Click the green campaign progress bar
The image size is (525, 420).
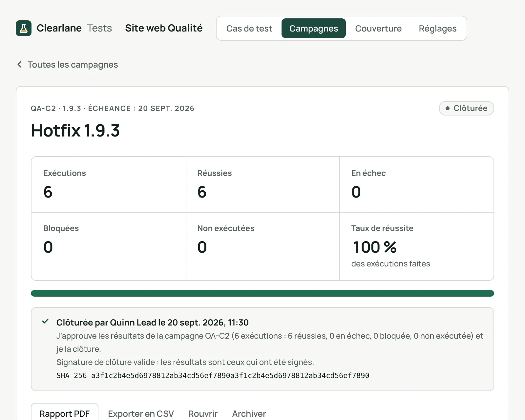(x=262, y=293)
